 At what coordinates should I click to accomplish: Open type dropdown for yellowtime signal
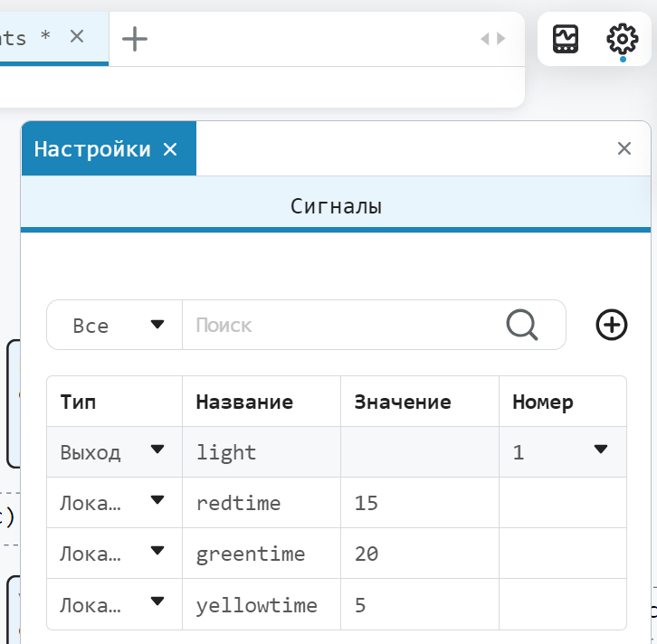point(157,601)
